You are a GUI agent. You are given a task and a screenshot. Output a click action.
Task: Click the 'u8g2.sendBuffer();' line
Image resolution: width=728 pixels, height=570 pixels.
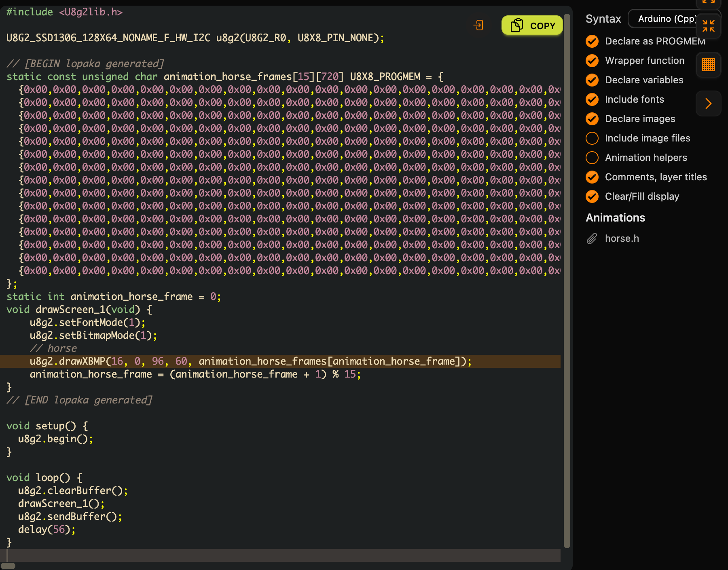(x=70, y=517)
